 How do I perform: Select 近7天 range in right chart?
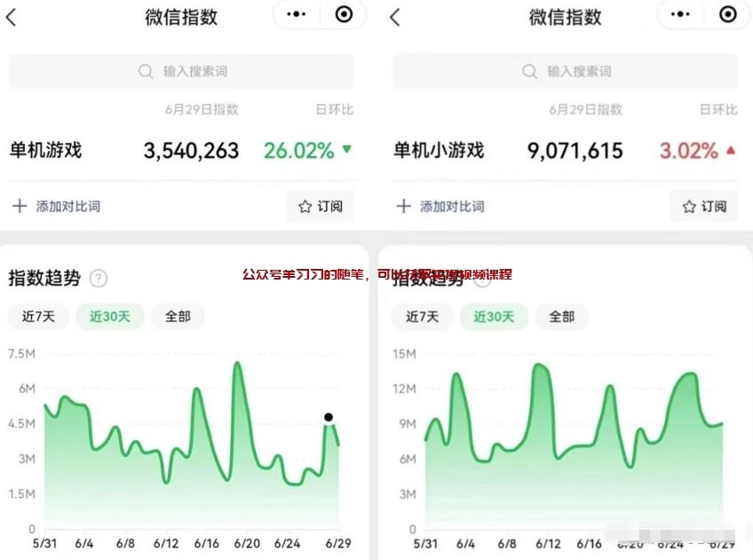[423, 317]
